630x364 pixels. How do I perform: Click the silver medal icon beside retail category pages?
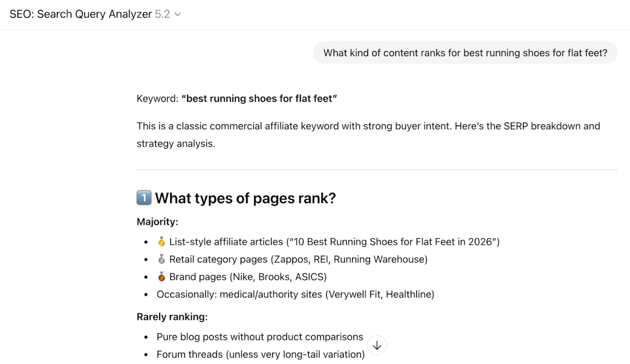point(161,259)
